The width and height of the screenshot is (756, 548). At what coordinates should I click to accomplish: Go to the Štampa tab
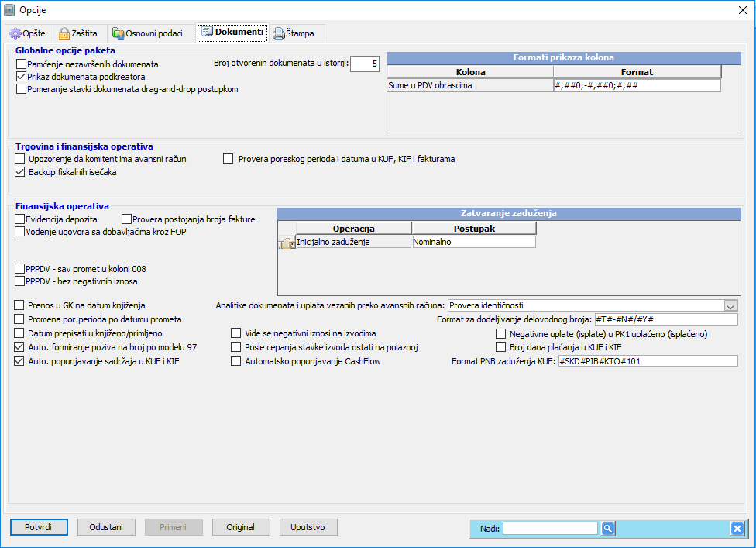point(294,33)
